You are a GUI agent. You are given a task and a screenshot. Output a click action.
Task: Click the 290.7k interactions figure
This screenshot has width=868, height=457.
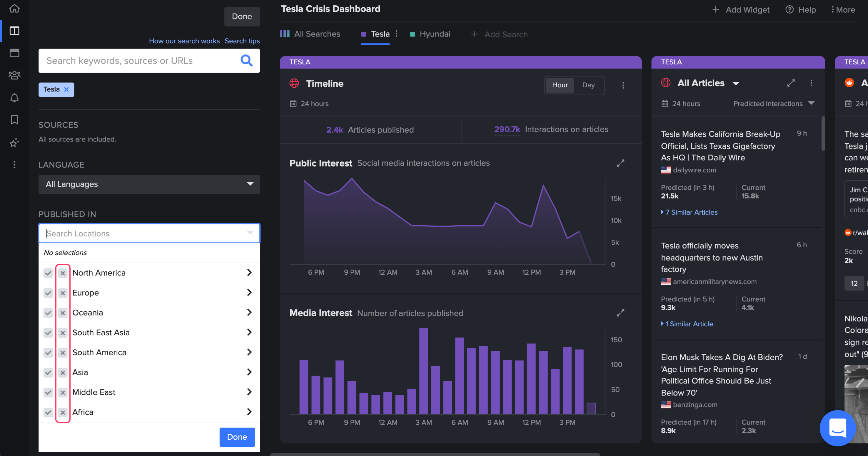[x=507, y=129]
